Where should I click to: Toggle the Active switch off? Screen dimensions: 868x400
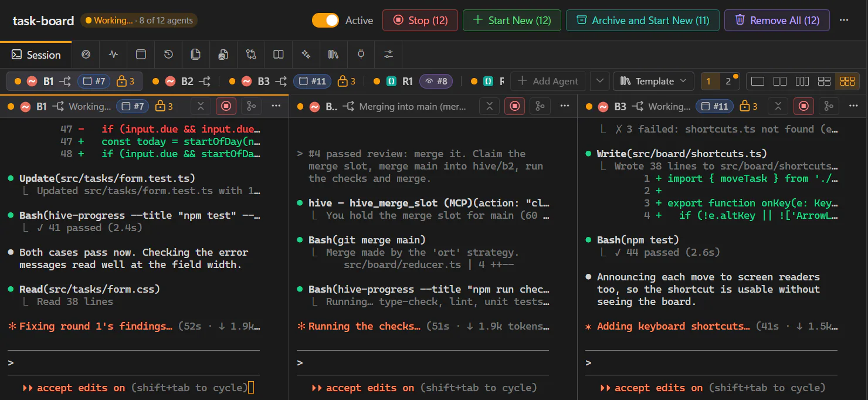(x=325, y=21)
